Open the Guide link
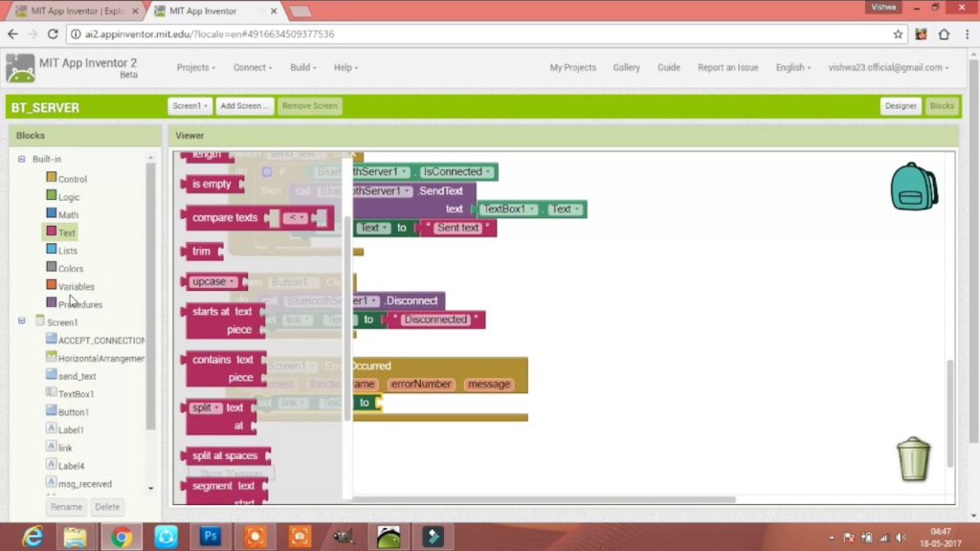 pos(668,68)
